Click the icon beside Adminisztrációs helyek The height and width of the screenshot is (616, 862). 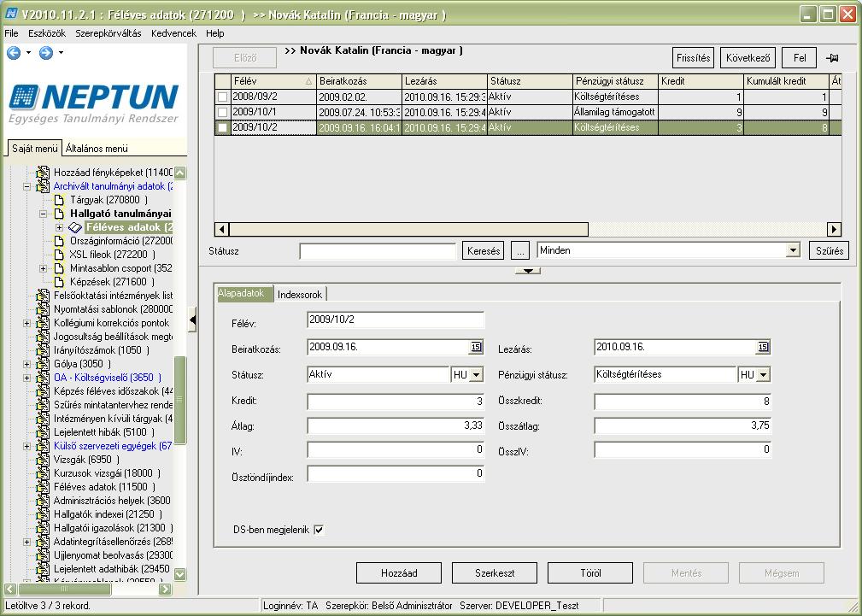click(x=43, y=500)
